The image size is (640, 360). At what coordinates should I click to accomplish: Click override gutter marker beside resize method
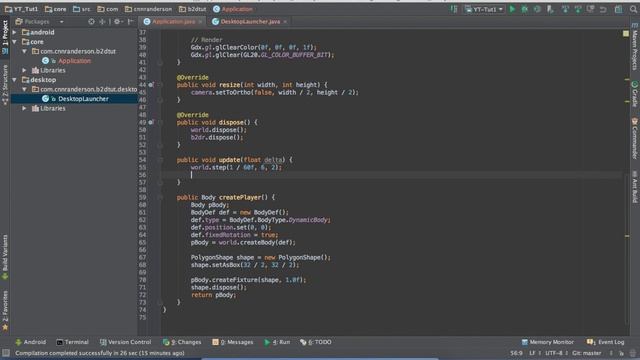tap(151, 85)
